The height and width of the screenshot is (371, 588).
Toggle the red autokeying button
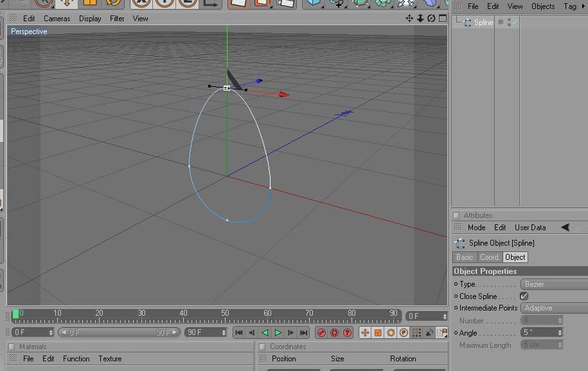[335, 332]
